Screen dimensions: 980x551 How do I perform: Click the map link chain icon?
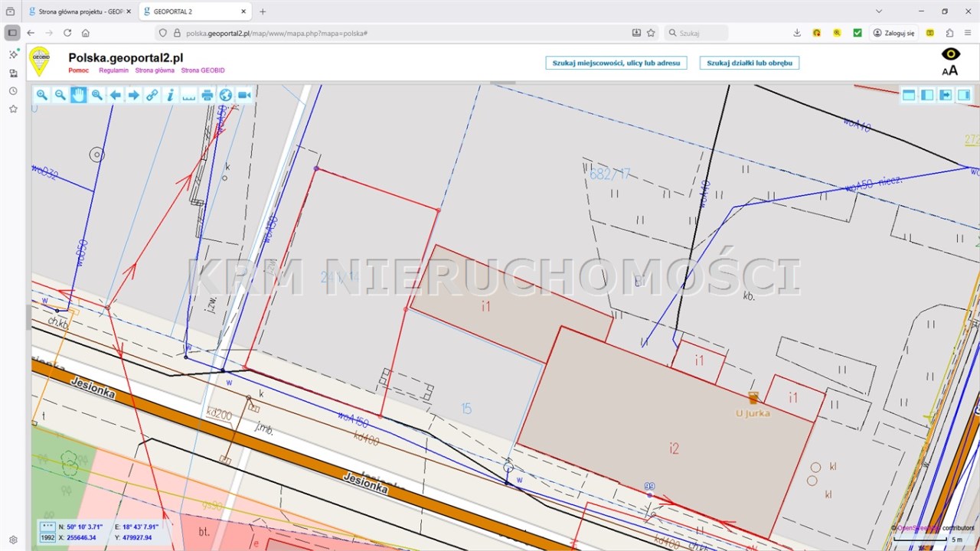pyautogui.click(x=152, y=95)
